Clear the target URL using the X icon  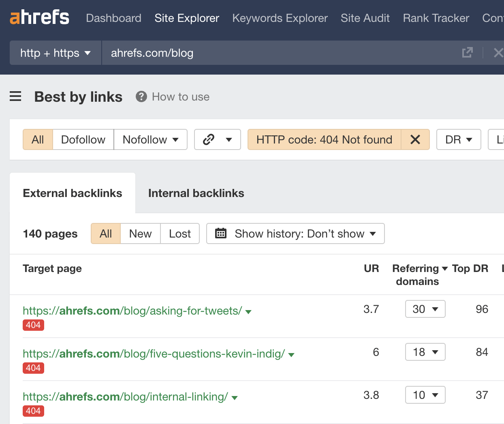[498, 53]
